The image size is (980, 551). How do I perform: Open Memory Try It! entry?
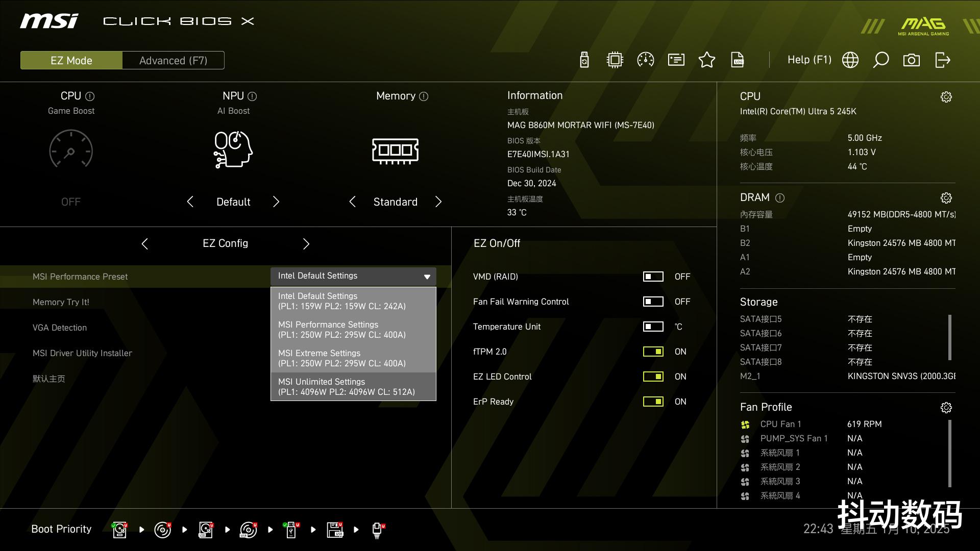click(x=61, y=302)
